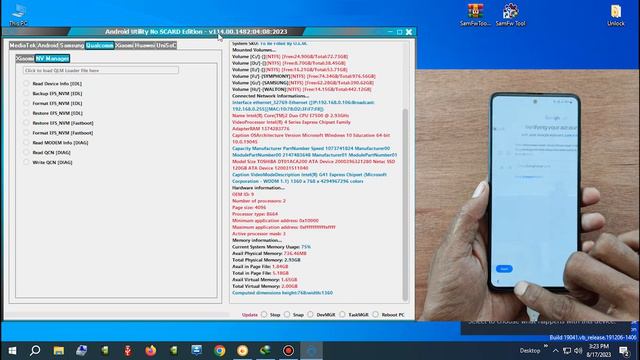Click active Android Utility taskbar button
The width and height of the screenshot is (640, 360).
(x=311, y=351)
